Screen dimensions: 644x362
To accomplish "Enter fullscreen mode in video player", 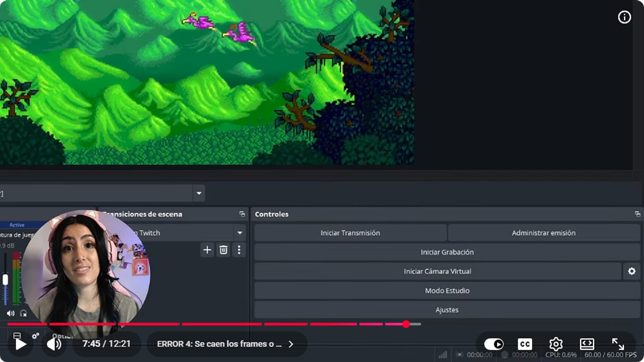I will [x=618, y=344].
